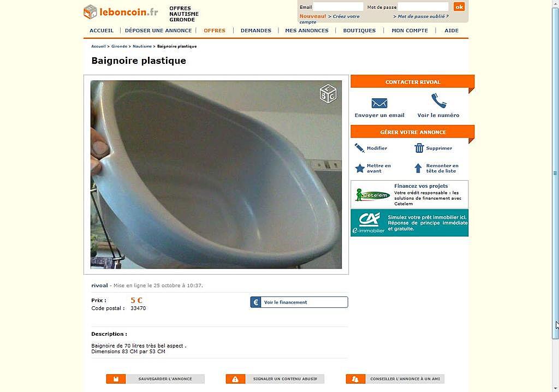
Task: Open the OFFRES menu tab
Action: [x=215, y=31]
